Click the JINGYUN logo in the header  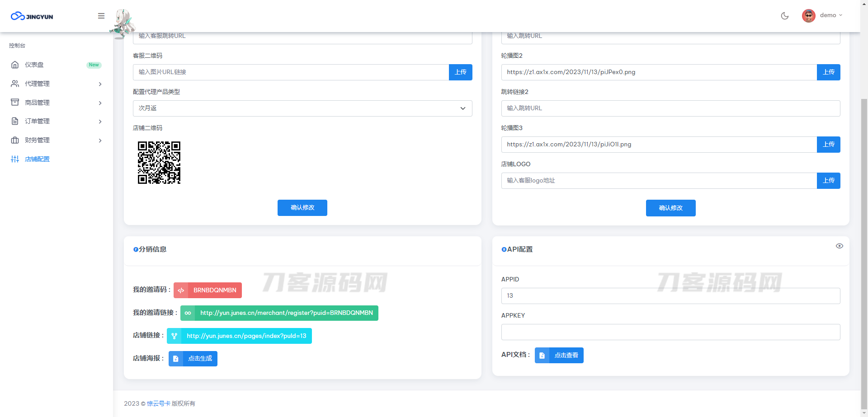32,16
